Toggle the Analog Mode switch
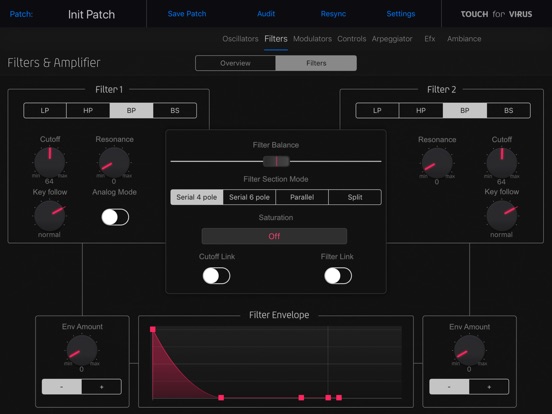The image size is (552, 414). point(115,217)
